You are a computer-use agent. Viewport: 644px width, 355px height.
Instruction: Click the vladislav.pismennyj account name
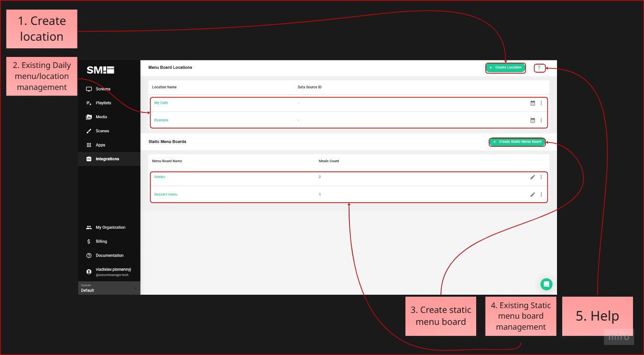(113, 269)
